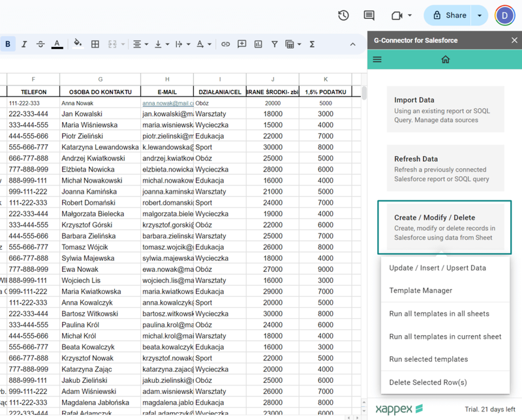Open horizontal align dropdown
Image resolution: width=522 pixels, height=420 pixels.
coord(140,44)
